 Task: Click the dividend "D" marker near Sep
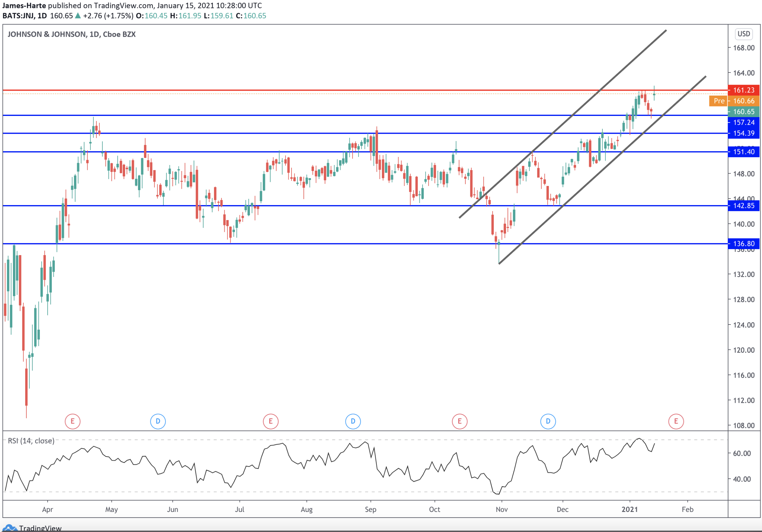353,421
